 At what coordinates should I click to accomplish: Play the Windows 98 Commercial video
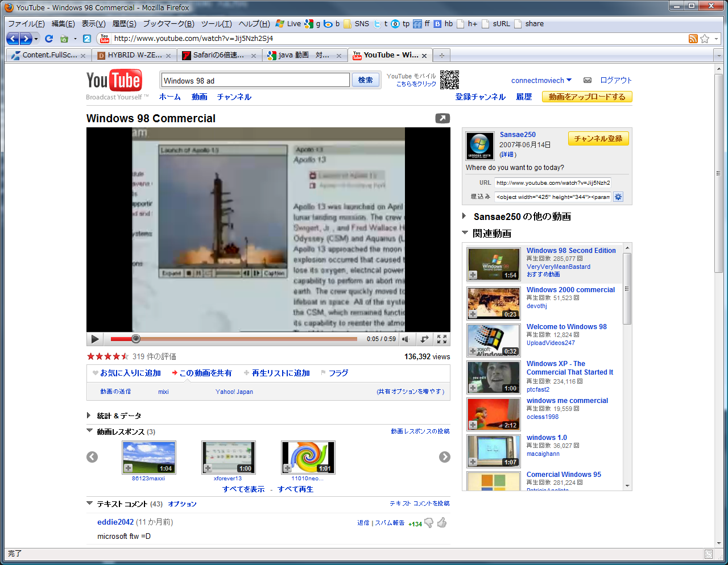(95, 339)
